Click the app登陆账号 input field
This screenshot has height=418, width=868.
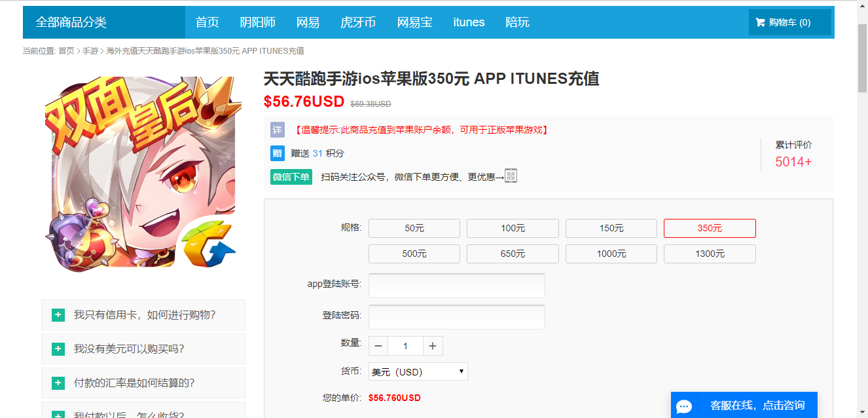pyautogui.click(x=456, y=286)
